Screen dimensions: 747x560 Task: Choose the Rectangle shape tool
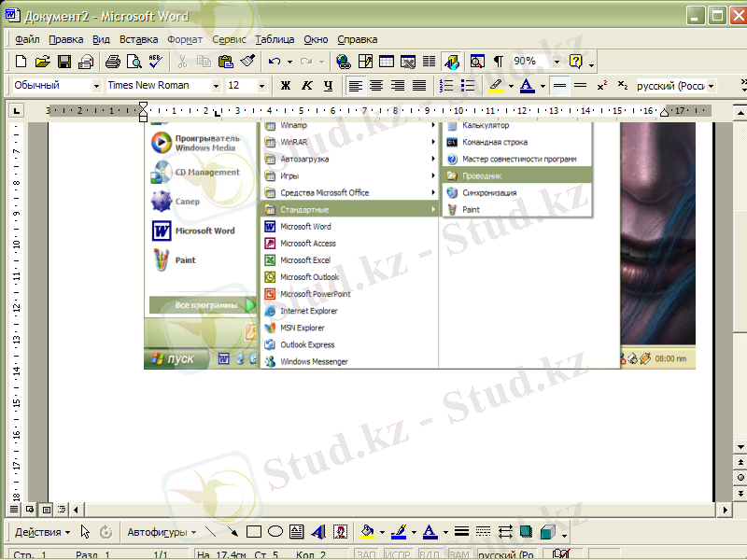coord(254,531)
